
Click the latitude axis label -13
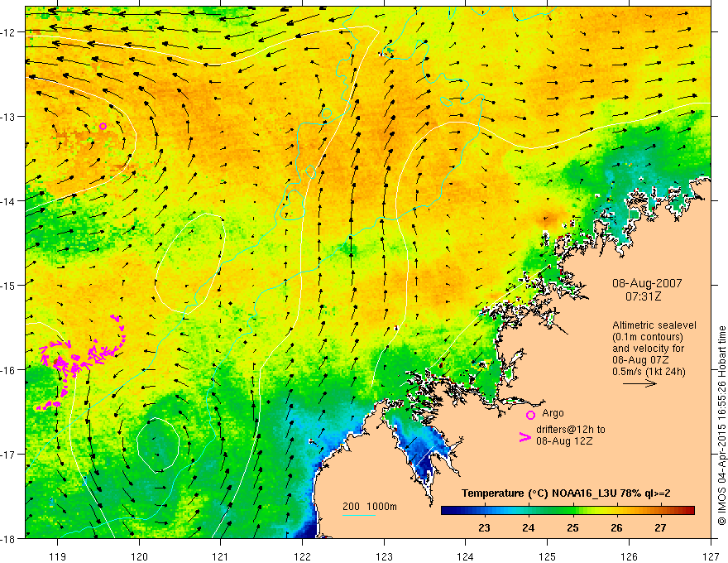[x=8, y=117]
